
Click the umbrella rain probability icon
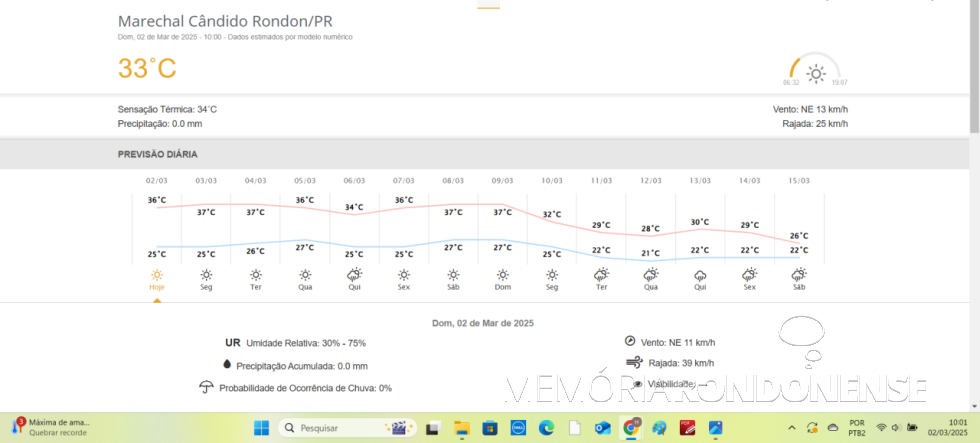(206, 387)
